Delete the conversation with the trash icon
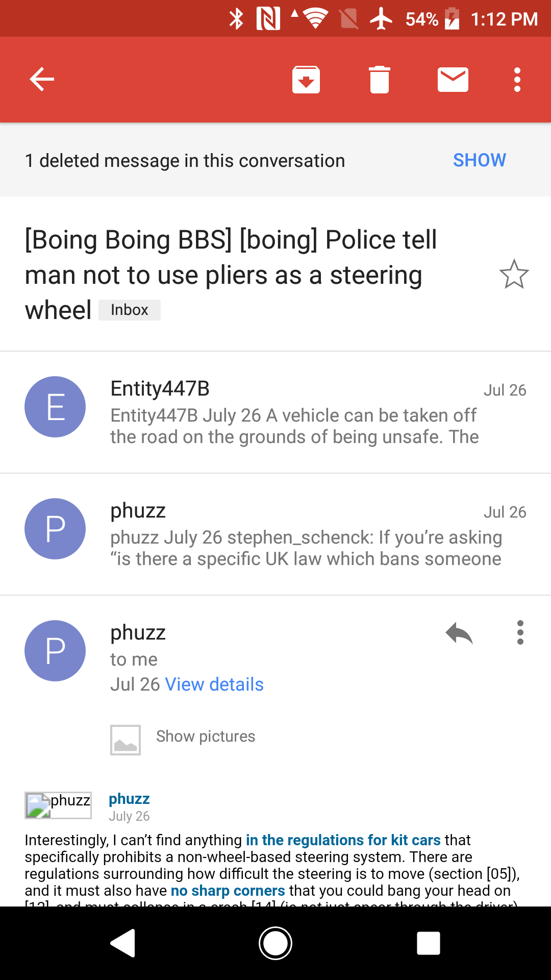The image size is (551, 980). 380,80
